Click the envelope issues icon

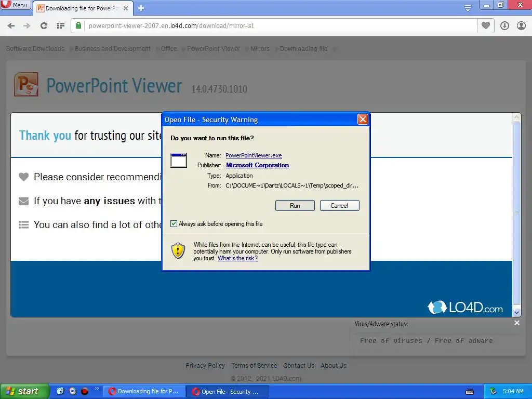[23, 201]
